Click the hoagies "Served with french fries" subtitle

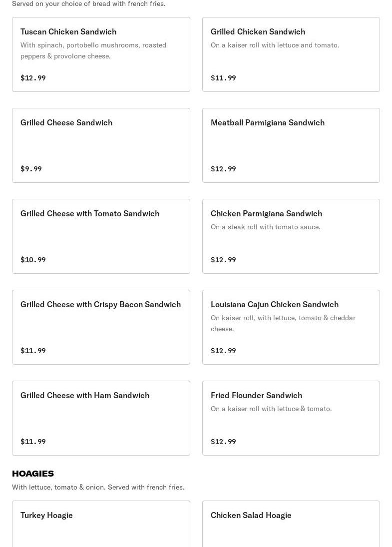(98, 487)
